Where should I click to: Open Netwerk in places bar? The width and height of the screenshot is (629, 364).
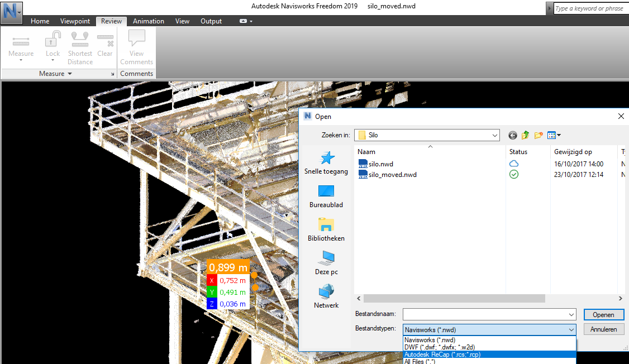[326, 296]
